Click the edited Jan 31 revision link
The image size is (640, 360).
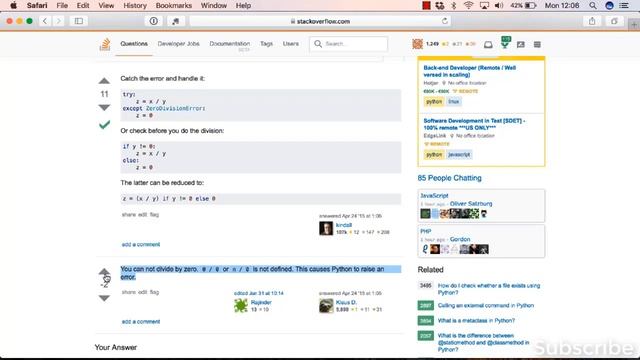(x=259, y=293)
